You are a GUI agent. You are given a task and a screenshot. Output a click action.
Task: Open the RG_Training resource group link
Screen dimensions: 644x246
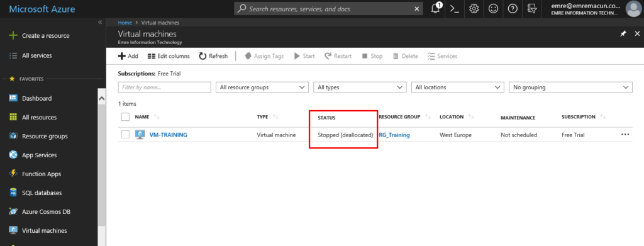tap(394, 135)
